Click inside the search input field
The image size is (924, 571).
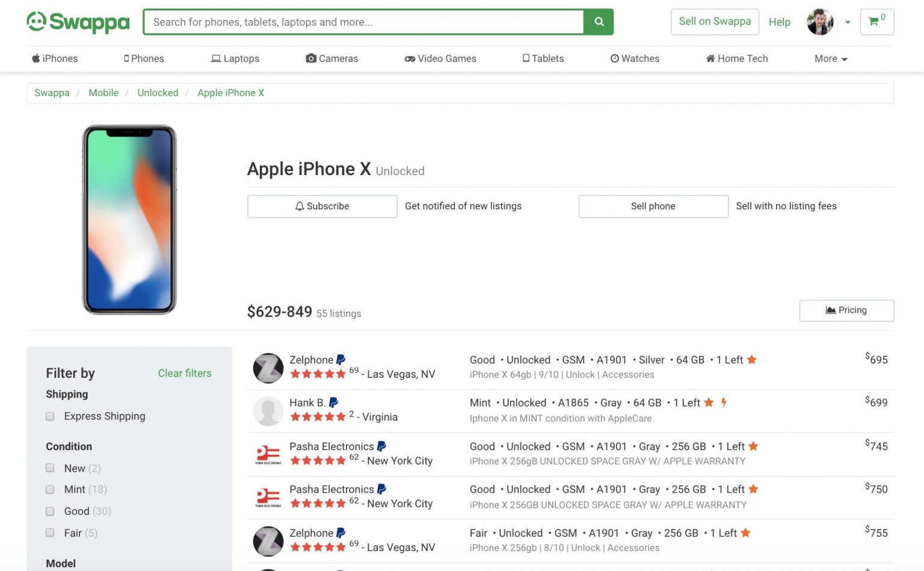point(361,22)
